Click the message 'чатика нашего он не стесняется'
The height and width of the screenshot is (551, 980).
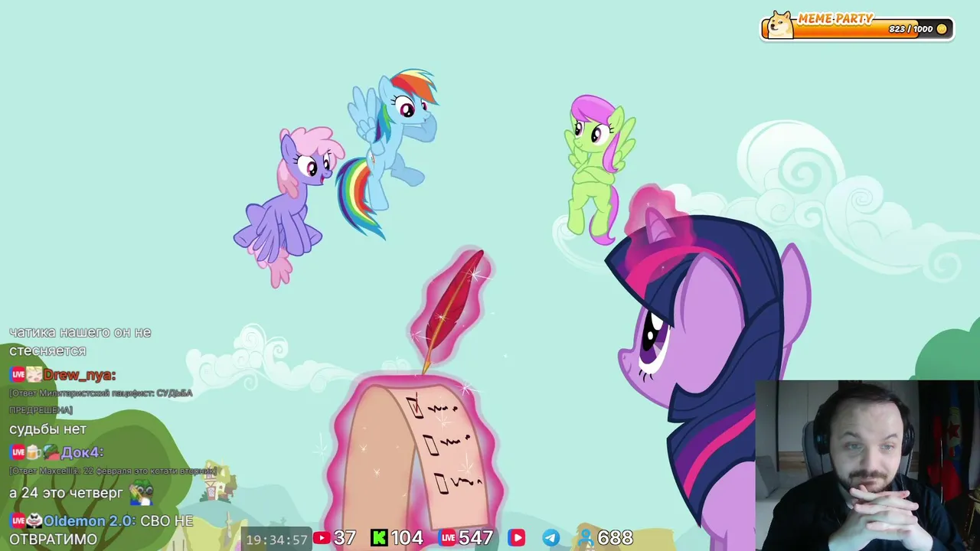80,341
